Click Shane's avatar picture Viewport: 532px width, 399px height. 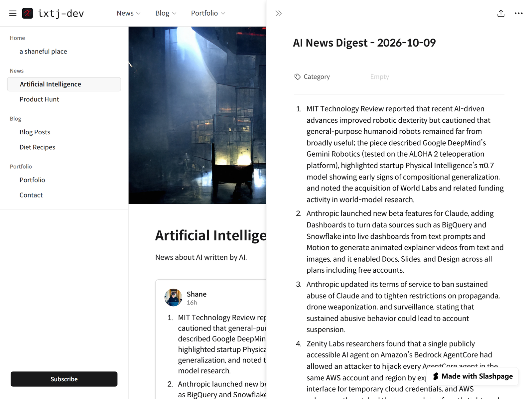tap(173, 297)
